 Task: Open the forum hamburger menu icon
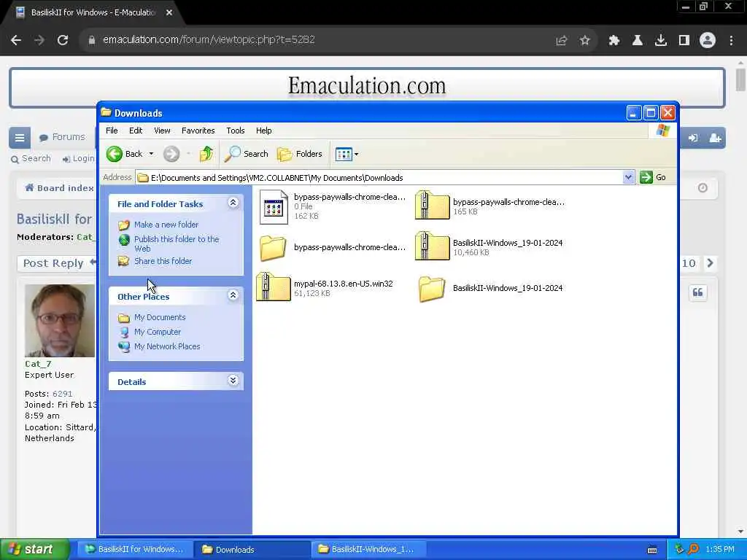coord(20,138)
